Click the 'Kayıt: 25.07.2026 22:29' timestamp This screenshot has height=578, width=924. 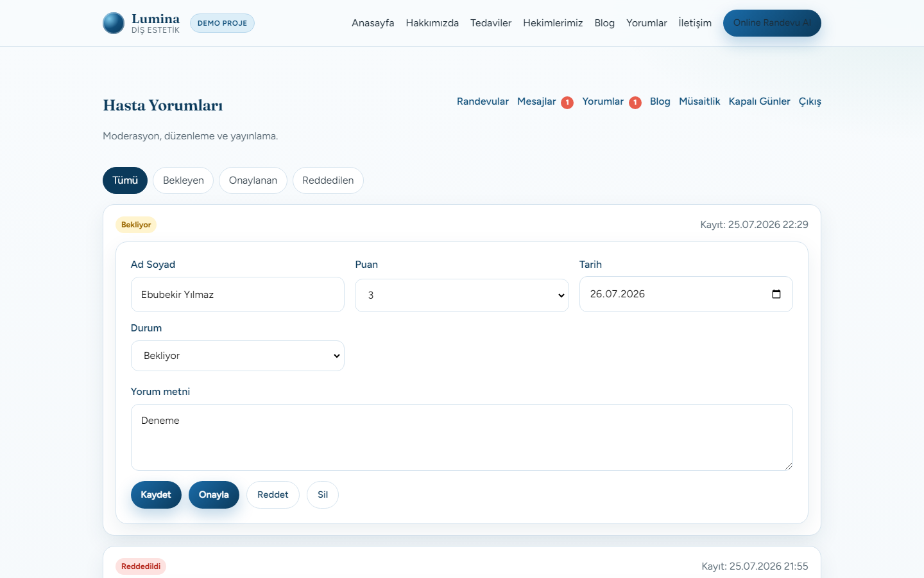[x=754, y=225]
